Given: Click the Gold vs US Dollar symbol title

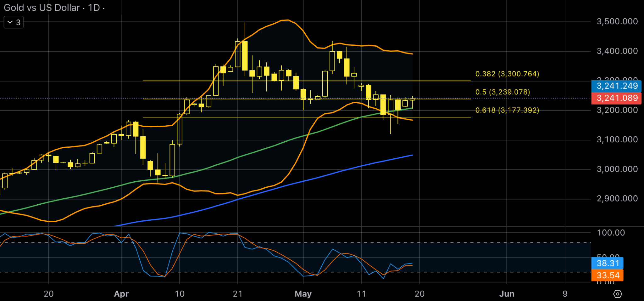Looking at the screenshot, I should pyautogui.click(x=42, y=8).
